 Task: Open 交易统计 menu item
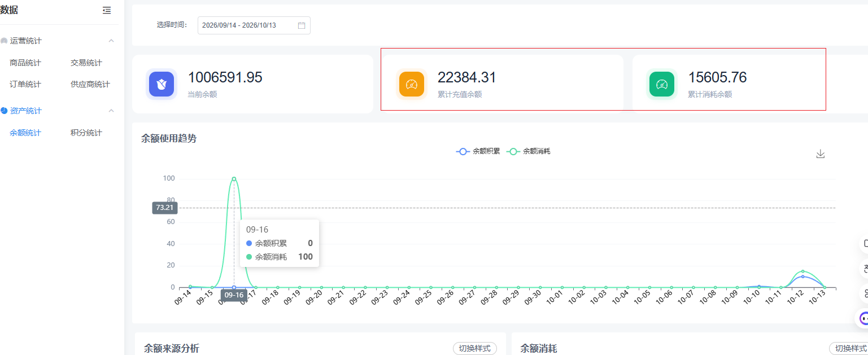[86, 63]
